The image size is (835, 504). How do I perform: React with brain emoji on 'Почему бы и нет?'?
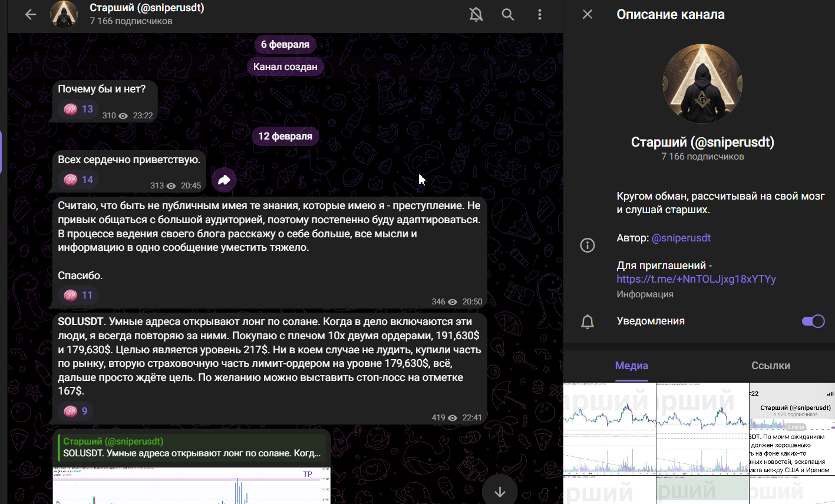(x=78, y=109)
